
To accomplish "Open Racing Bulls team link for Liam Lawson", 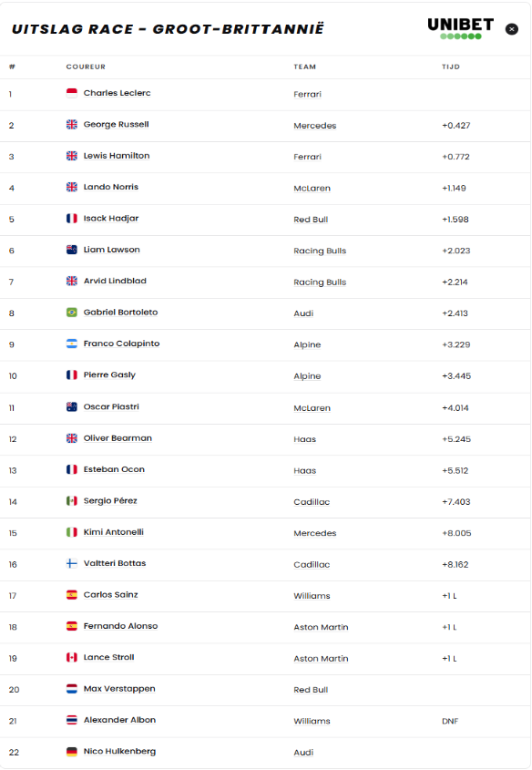I will (320, 251).
